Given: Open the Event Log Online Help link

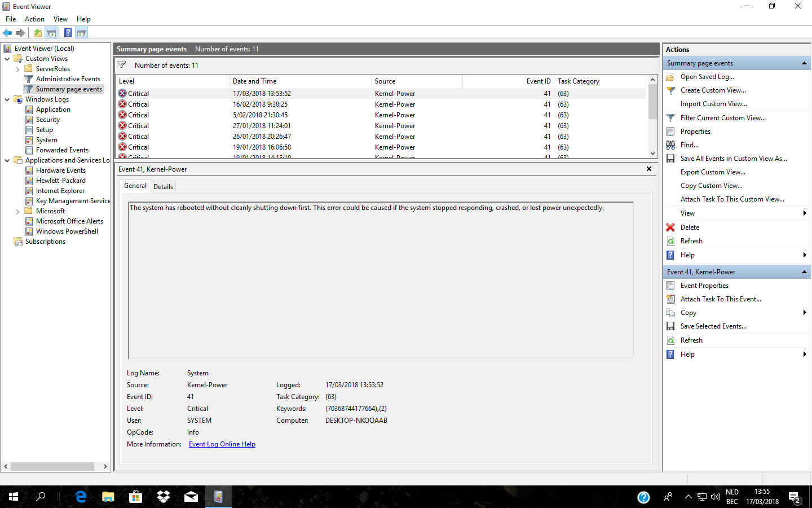Looking at the screenshot, I should 222,444.
